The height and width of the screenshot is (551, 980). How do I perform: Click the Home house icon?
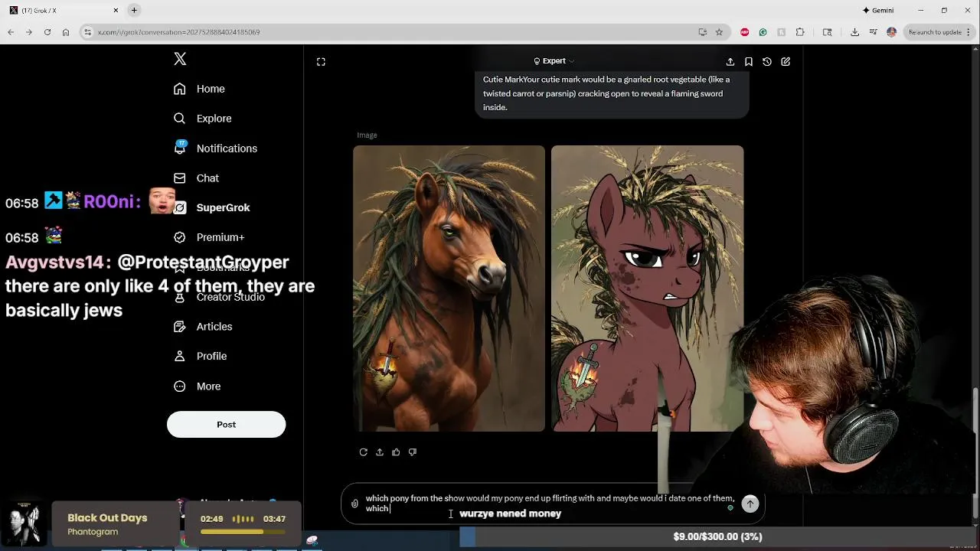[180, 89]
